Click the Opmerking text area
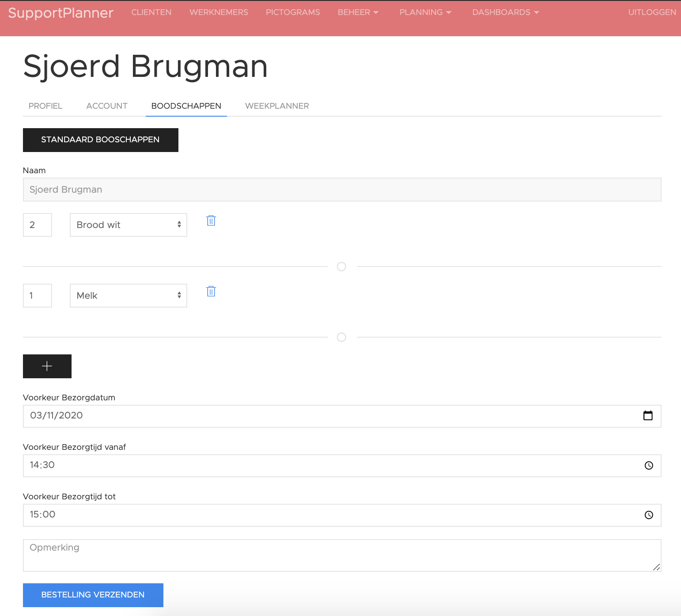 pyautogui.click(x=342, y=555)
